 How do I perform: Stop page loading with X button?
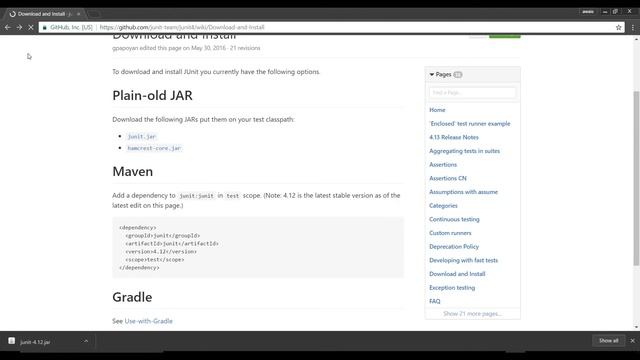tap(31, 27)
